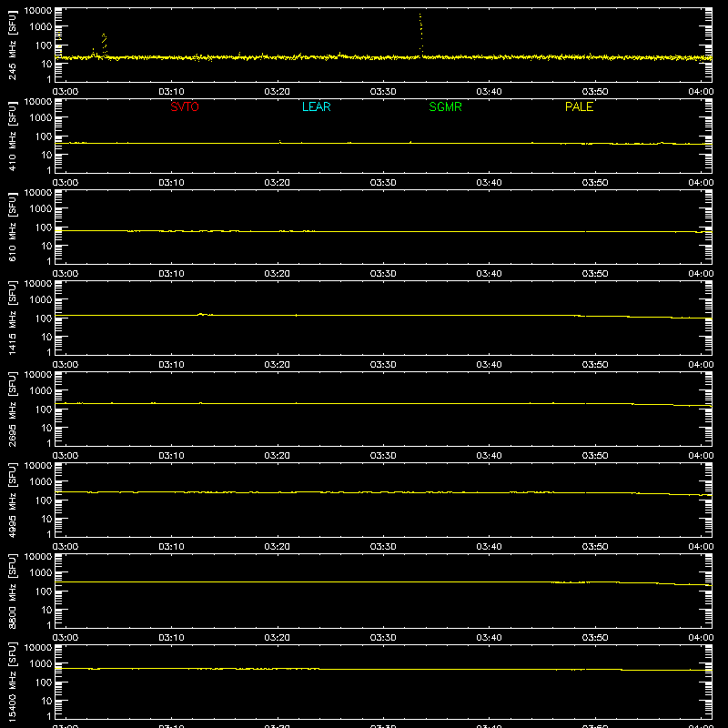
Task: Select the 1415 MHz [SFU] axis label
Action: [12, 318]
